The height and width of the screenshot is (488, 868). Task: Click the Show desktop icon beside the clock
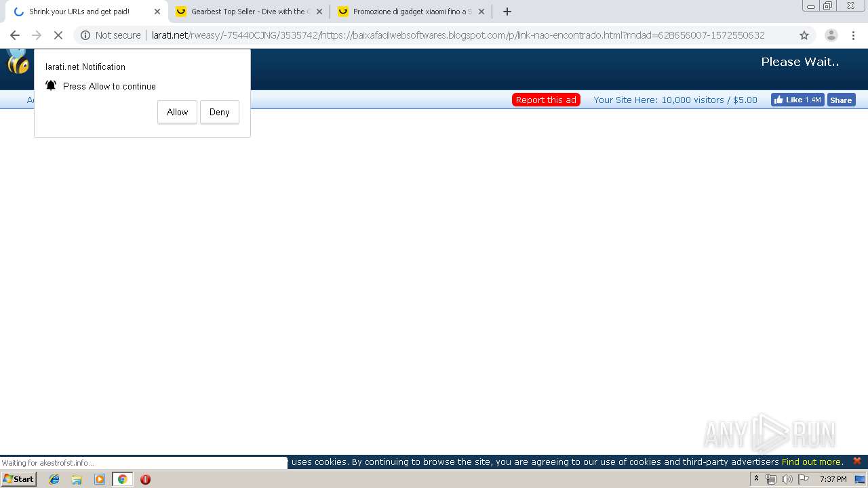point(860,479)
